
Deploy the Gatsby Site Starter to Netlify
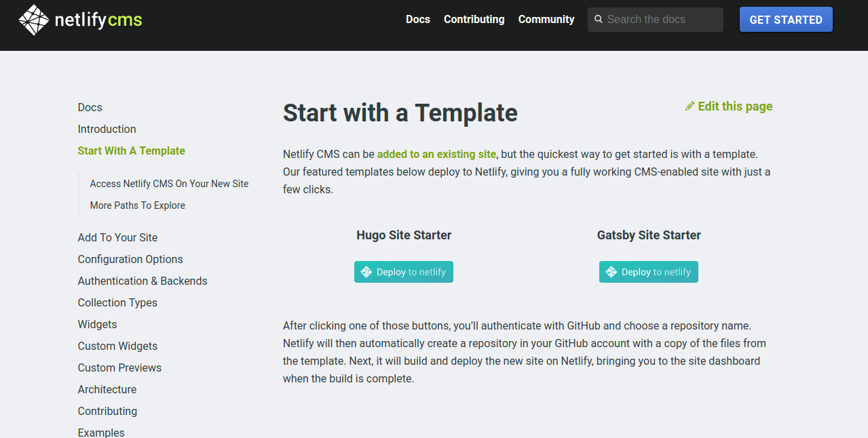649,272
